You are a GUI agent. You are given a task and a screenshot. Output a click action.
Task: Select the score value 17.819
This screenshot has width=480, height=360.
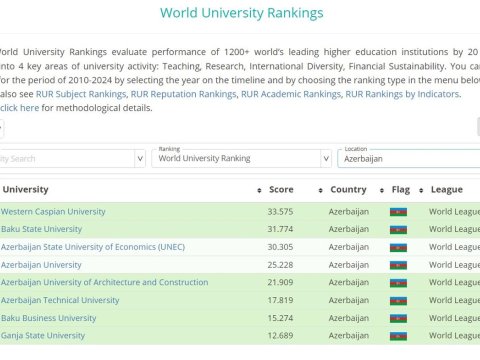tap(280, 300)
